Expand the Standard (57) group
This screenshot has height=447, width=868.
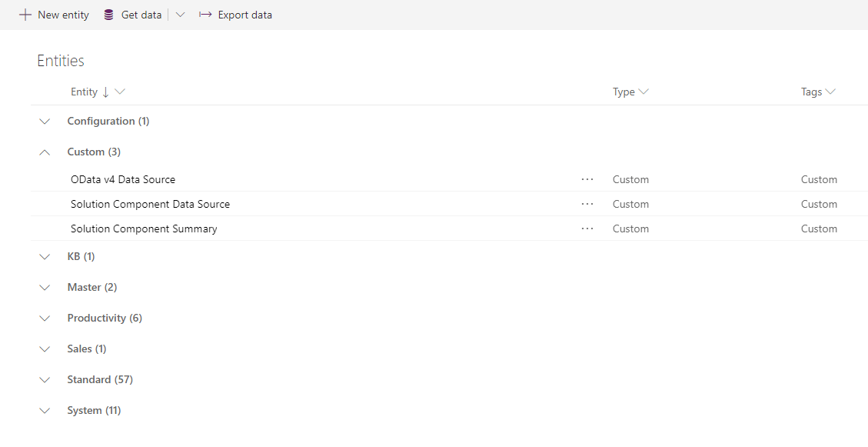pos(45,379)
